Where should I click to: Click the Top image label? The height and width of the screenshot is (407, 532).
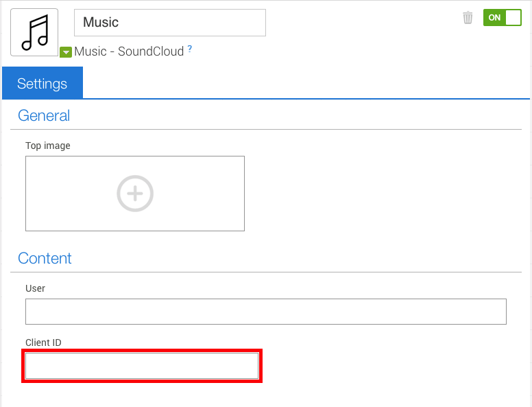pos(48,146)
